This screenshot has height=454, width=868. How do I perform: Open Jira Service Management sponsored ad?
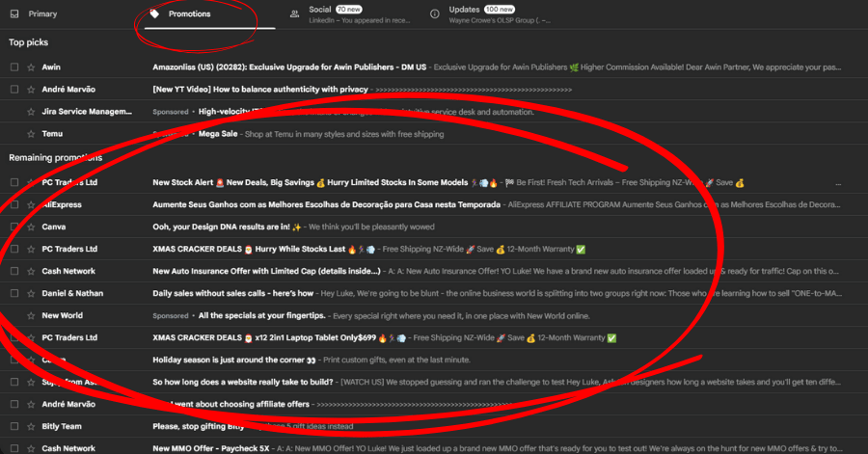pyautogui.click(x=434, y=112)
